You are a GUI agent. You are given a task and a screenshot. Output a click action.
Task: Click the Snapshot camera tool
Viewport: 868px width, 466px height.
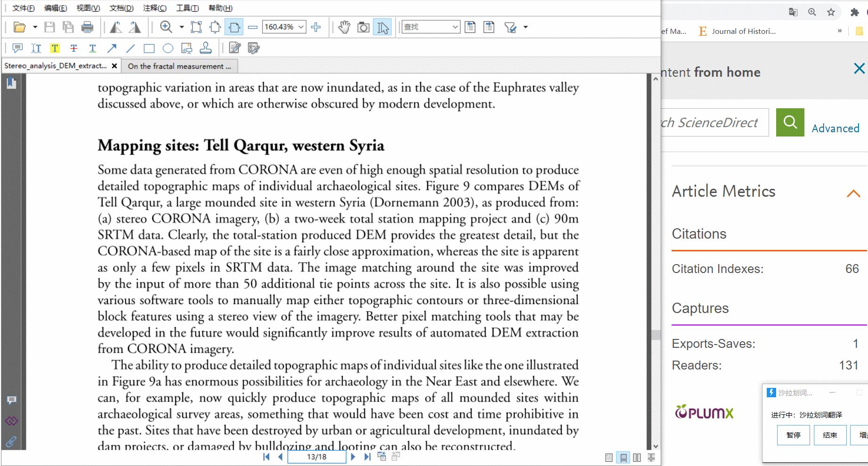coord(363,27)
